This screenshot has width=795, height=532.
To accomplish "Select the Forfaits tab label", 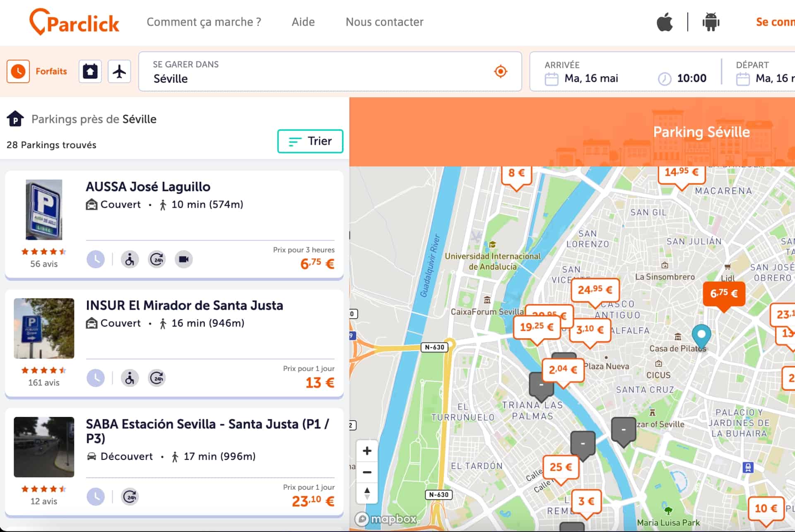I will (51, 71).
